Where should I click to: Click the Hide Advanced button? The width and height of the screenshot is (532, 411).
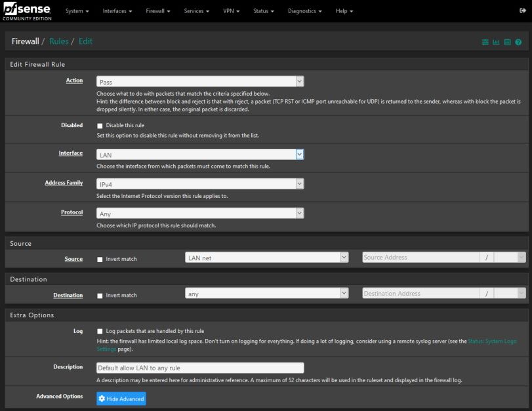point(121,399)
